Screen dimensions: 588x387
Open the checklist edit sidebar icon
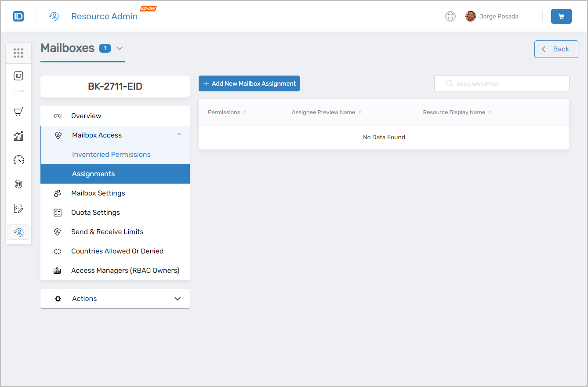coord(18,208)
